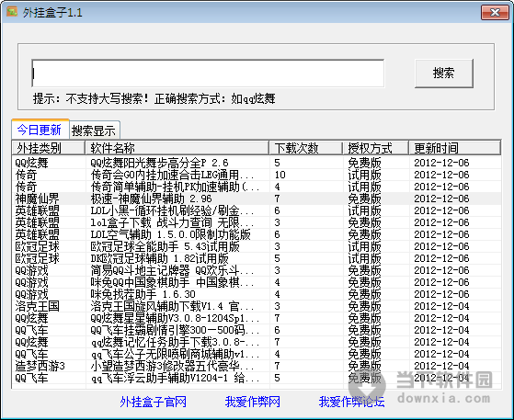Select row LOL小黑-循环挂机刷经验
The width and height of the screenshot is (514, 420).
coord(257,210)
